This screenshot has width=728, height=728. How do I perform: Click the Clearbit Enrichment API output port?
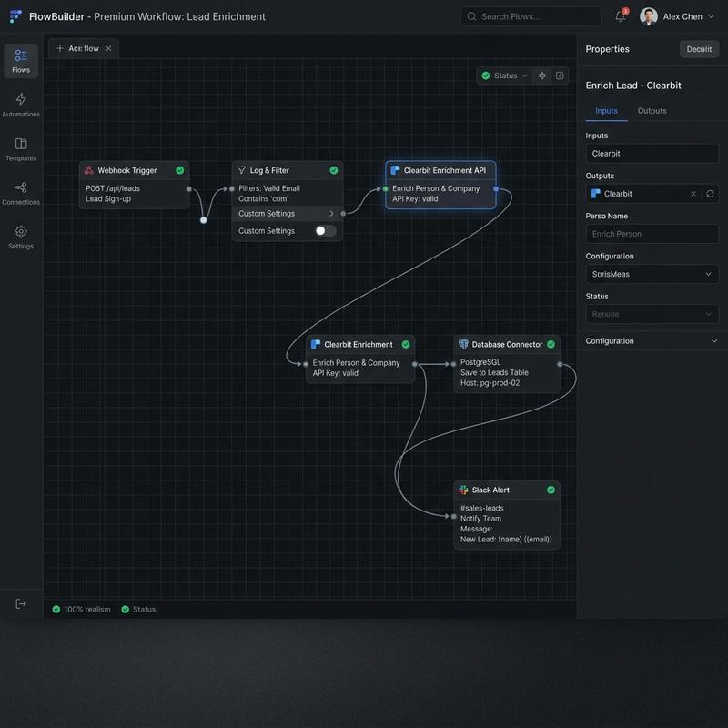point(496,189)
